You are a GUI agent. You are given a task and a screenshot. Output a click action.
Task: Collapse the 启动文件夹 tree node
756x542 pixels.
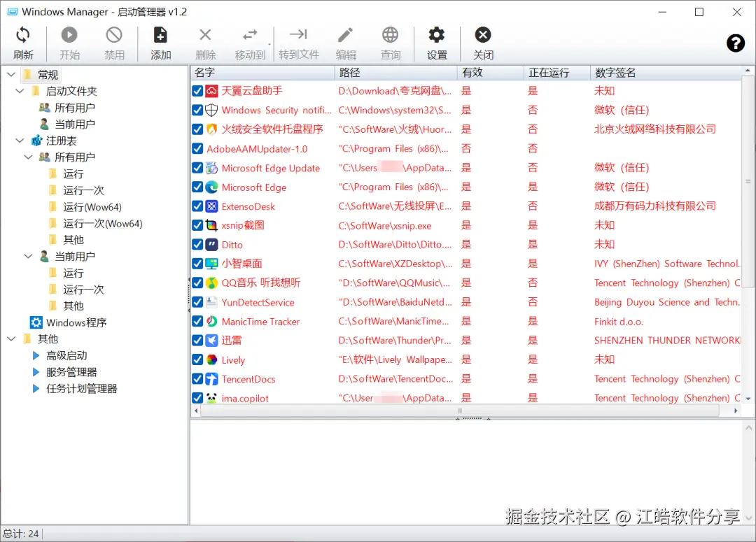(20, 91)
